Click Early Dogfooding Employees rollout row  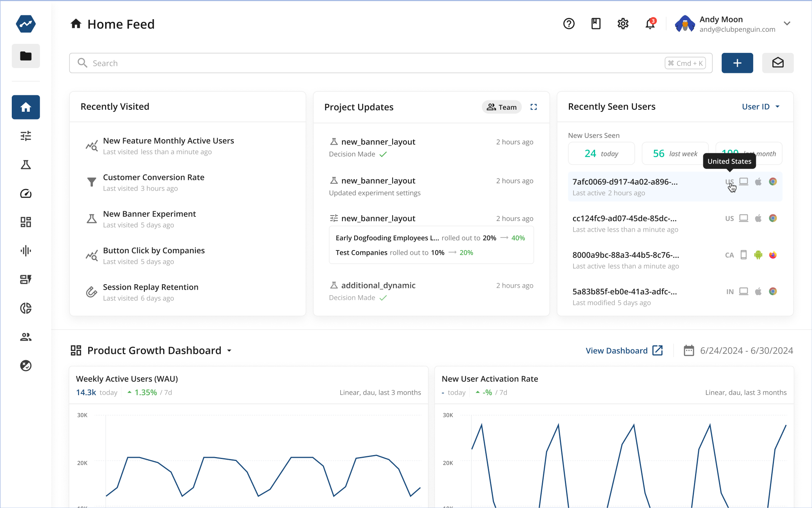click(430, 238)
